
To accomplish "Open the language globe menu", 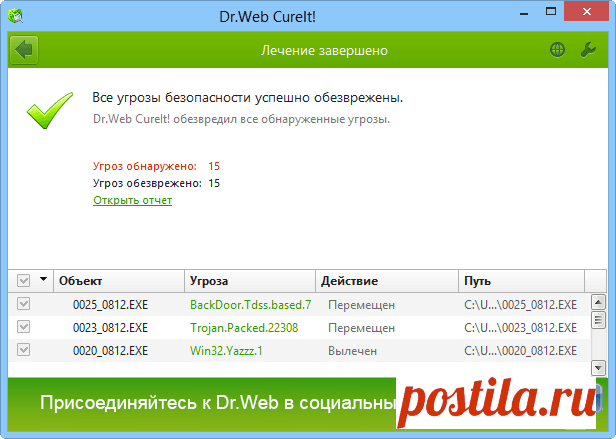I will 557,49.
